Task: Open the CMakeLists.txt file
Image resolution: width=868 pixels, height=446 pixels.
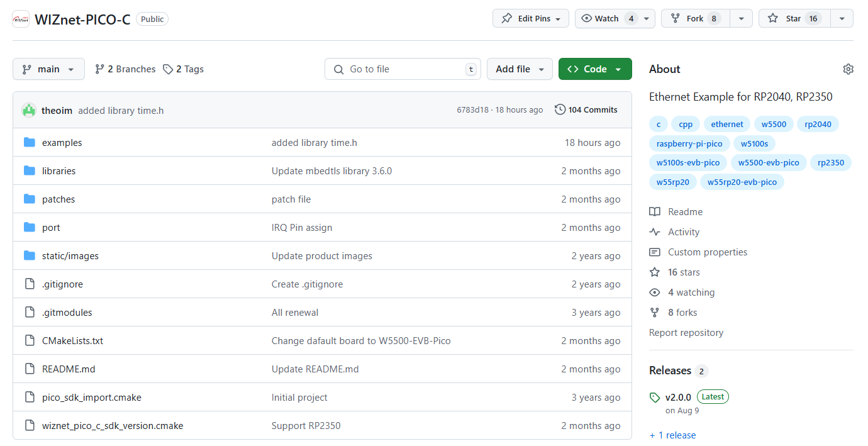Action: coord(72,341)
